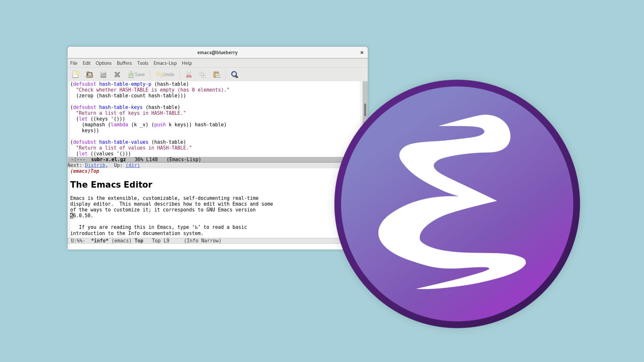Click the -:--- status in code mode line
Screen dimensions: 644x362
(78, 160)
